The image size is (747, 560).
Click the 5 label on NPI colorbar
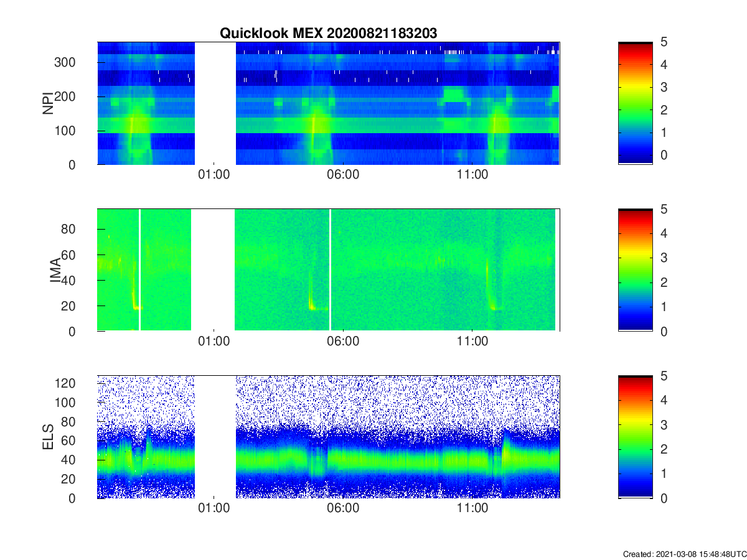[x=664, y=42]
